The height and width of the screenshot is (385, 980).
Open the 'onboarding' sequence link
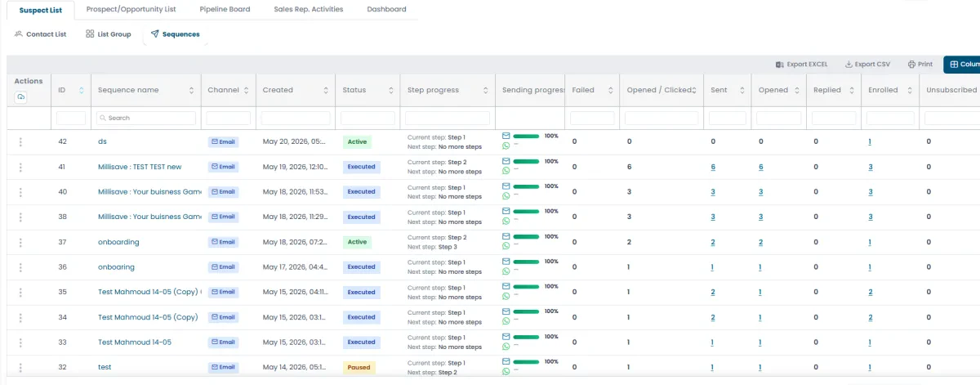(118, 242)
